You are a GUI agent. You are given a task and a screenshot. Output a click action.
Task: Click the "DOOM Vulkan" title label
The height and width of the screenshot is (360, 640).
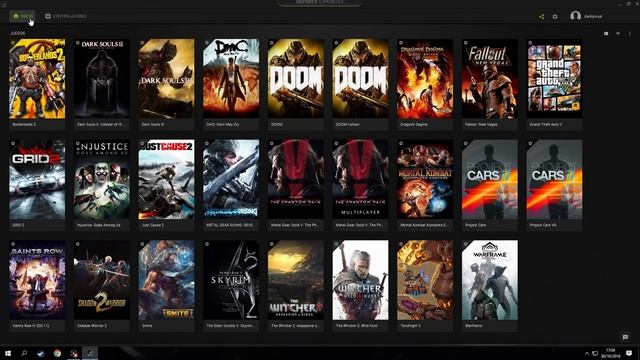click(347, 124)
